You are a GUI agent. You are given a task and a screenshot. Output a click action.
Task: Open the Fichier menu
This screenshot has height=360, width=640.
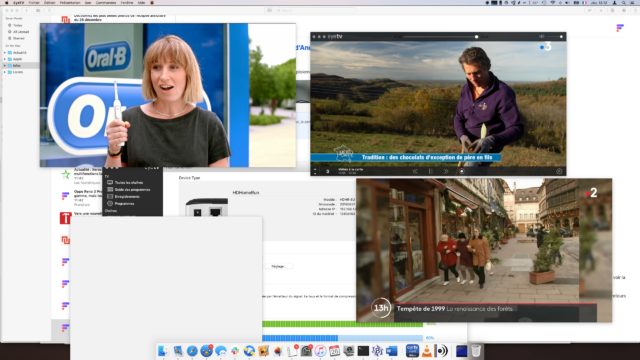(x=34, y=2)
